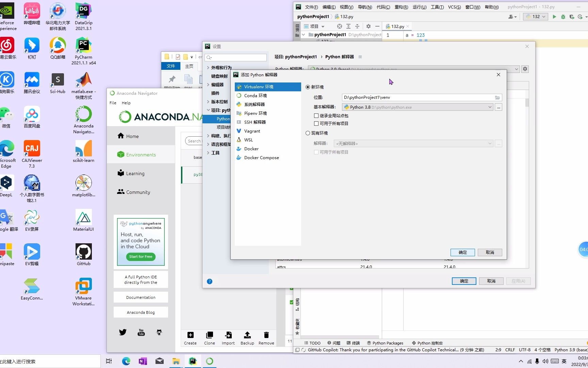Open Anaconda Navigator Home section

[141, 136]
